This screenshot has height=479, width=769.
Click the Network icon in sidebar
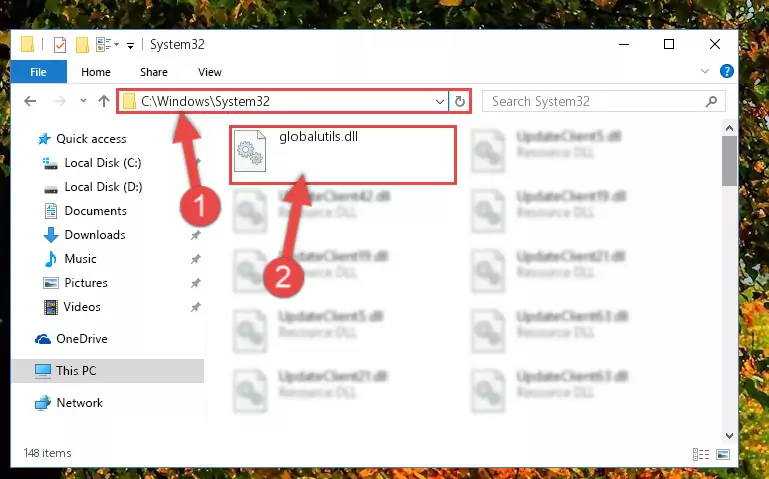point(43,403)
